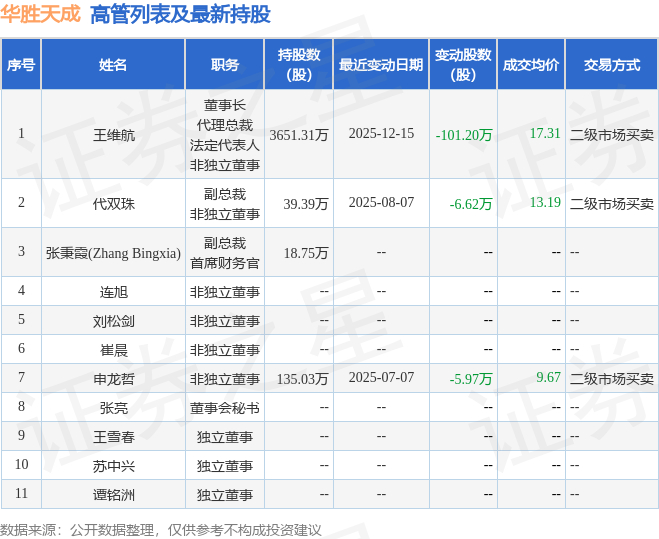Click 独立董事 in 谭铭洲's row
Image resolution: width=659 pixels, height=539 pixels.
pos(225,495)
